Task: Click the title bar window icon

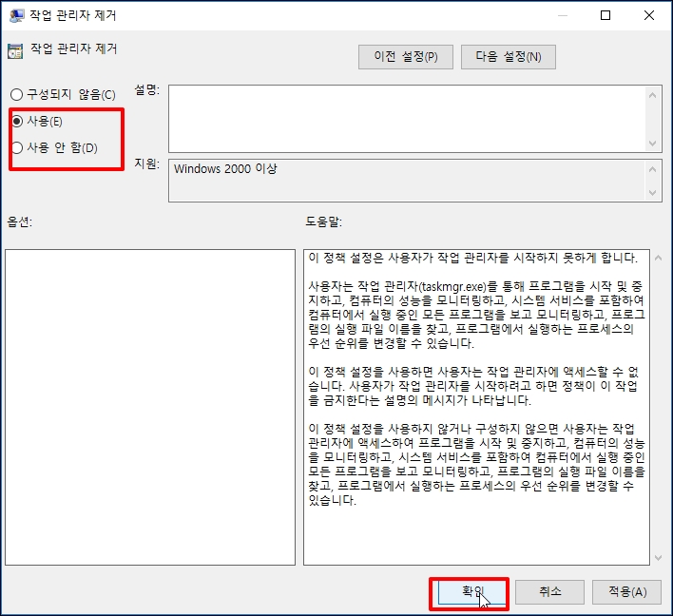Action: (x=16, y=15)
